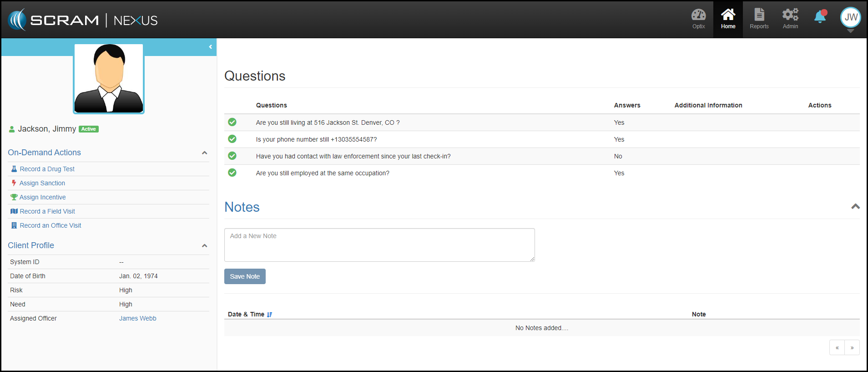Collapse the On-Demand Actions section

click(x=204, y=153)
